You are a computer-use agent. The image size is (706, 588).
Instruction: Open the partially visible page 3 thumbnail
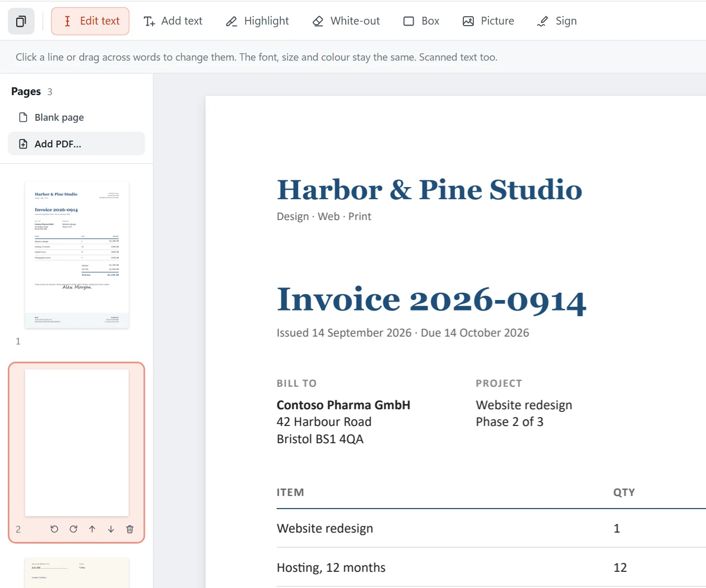click(x=77, y=573)
